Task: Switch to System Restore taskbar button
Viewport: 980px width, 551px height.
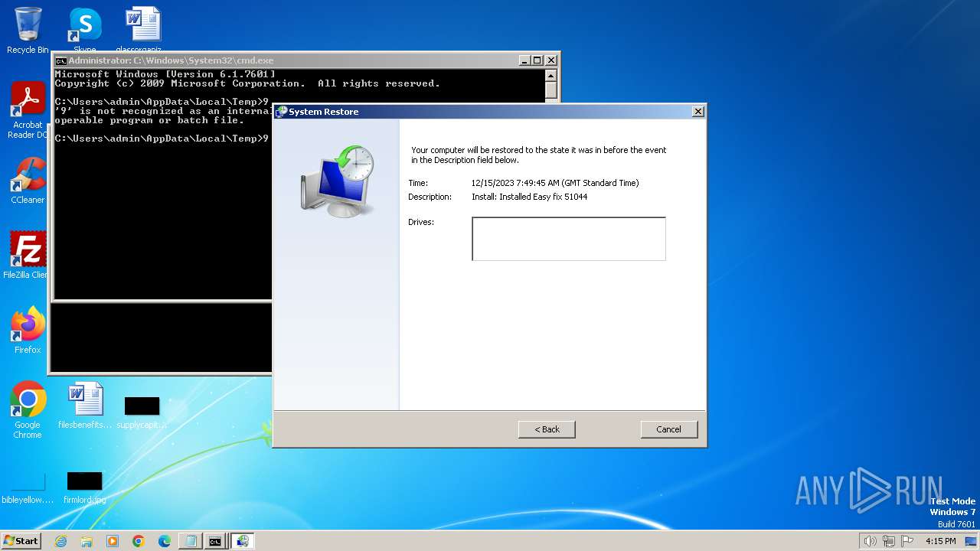Action: [243, 541]
